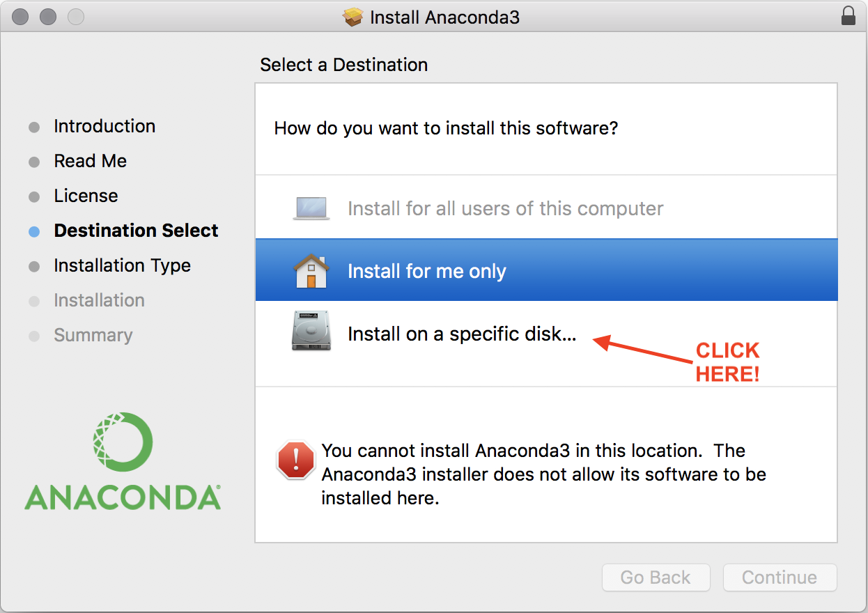
Task: Click the Installation step in sidebar
Action: [x=99, y=300]
